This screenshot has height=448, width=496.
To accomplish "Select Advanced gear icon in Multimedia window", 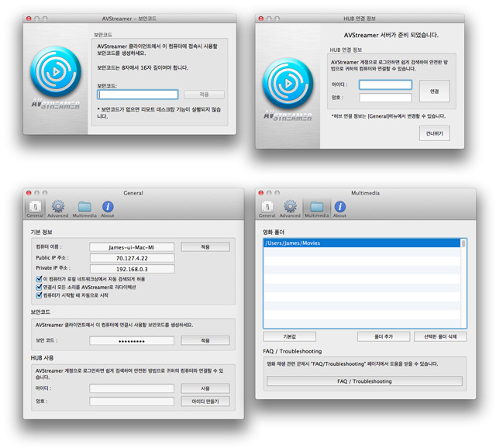I will (290, 208).
